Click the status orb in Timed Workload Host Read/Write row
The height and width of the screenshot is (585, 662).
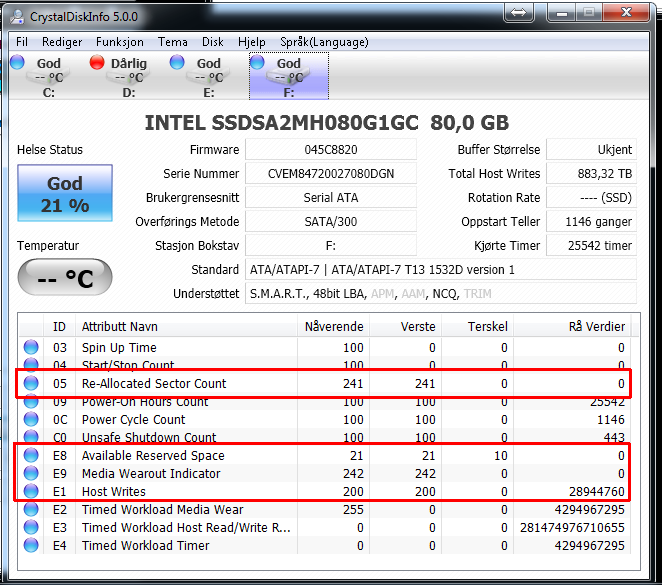31,528
